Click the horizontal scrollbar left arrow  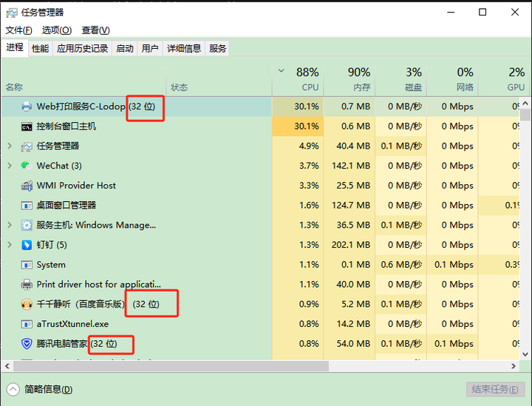7,366
